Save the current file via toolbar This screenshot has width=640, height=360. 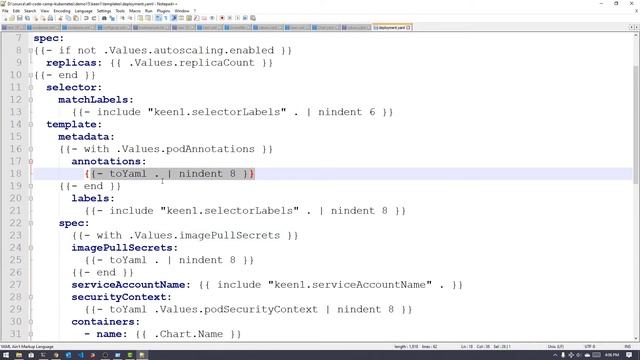coord(20,18)
